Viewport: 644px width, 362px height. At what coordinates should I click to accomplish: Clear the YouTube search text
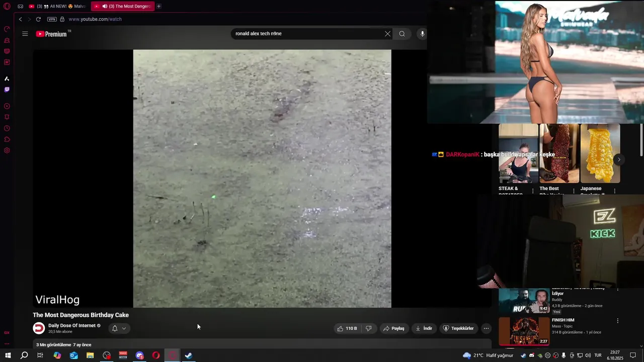click(x=387, y=34)
